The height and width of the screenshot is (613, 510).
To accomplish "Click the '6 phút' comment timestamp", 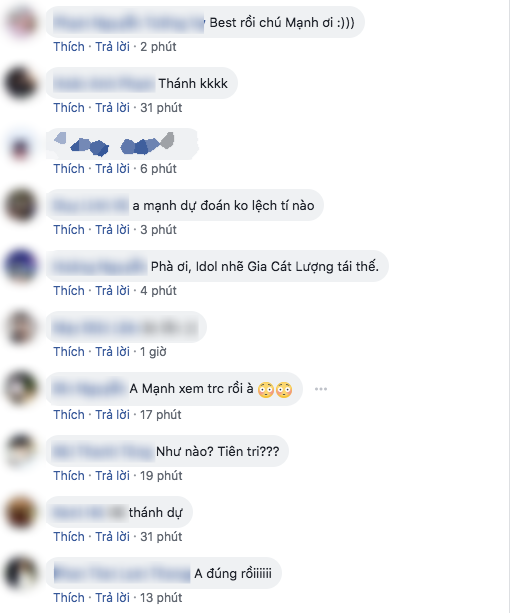I will 158,168.
